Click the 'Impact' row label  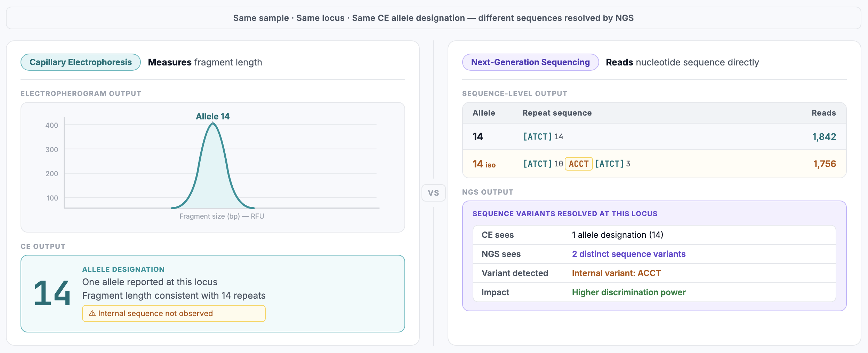[495, 292]
